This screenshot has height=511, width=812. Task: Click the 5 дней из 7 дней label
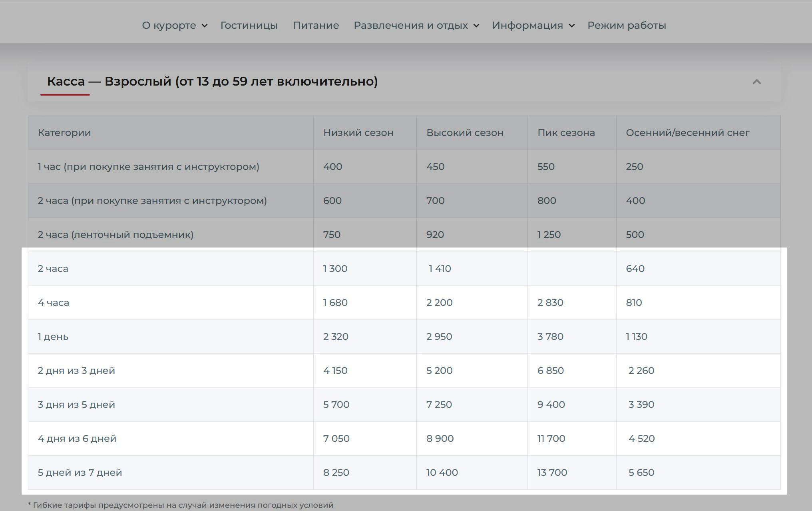click(80, 473)
